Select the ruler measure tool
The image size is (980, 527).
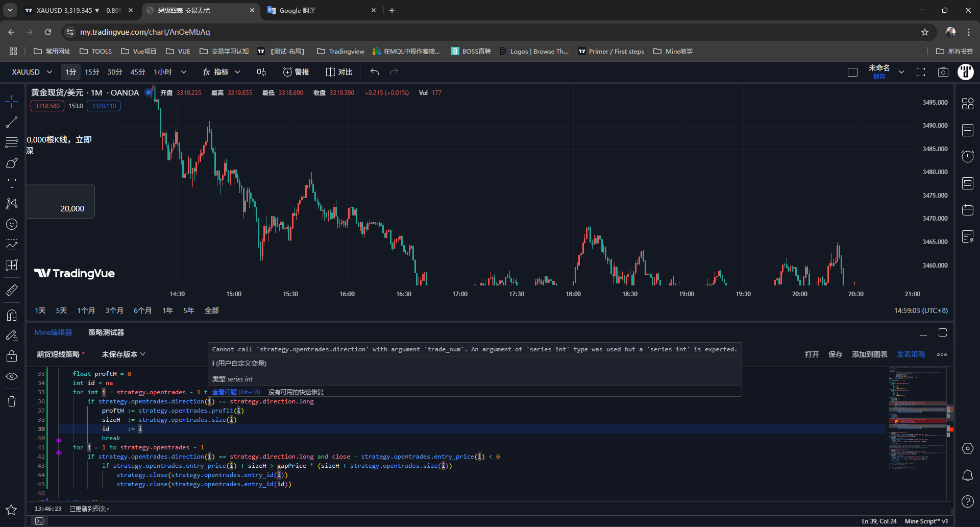click(x=11, y=290)
